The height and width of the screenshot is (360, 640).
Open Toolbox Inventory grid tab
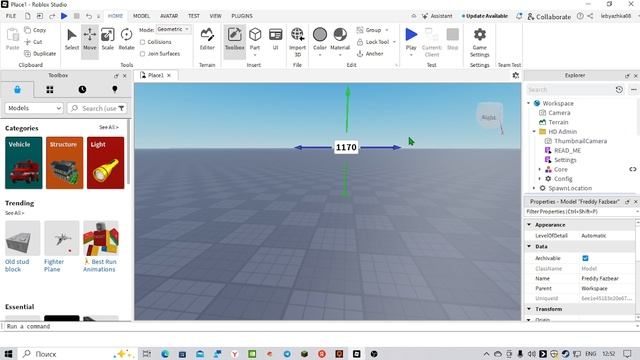(x=50, y=89)
